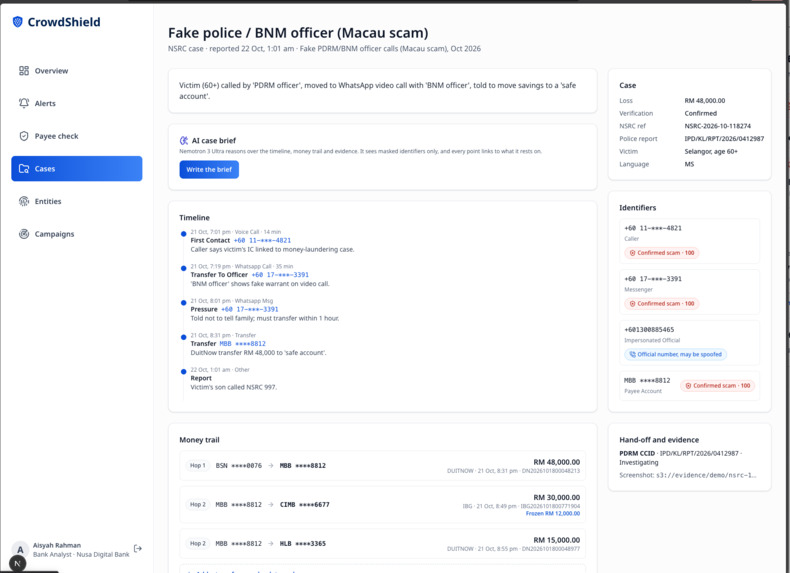Open MBB ****8812 link in Timeline
Image resolution: width=790 pixels, height=573 pixels.
click(242, 344)
